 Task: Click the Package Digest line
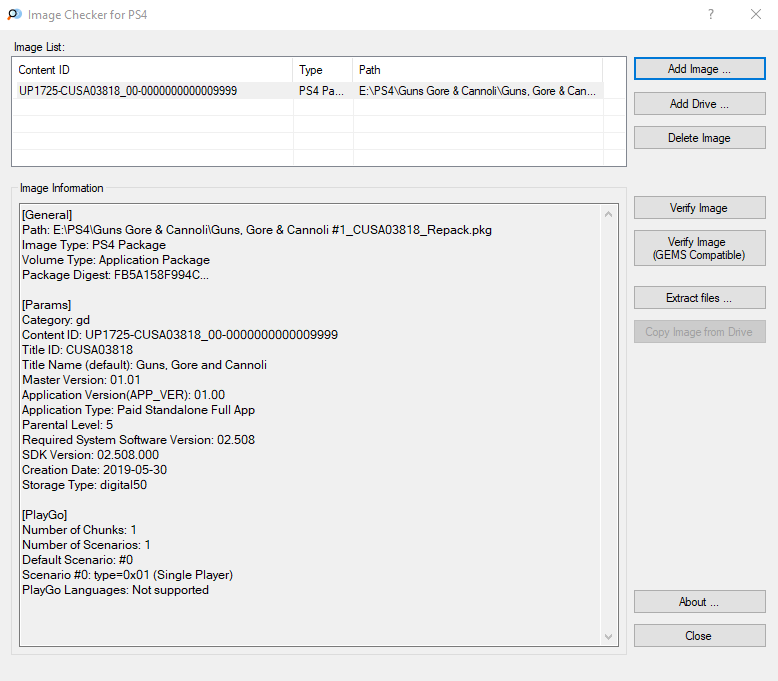[x=115, y=275]
